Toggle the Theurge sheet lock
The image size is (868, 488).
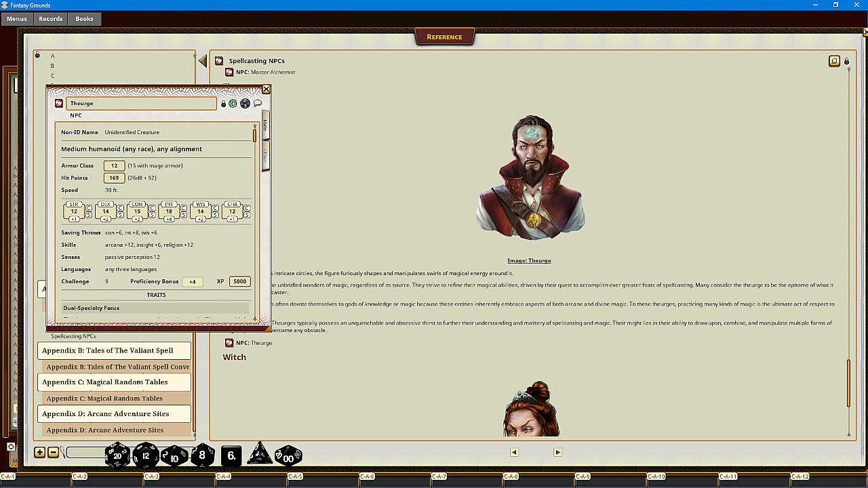coord(224,104)
